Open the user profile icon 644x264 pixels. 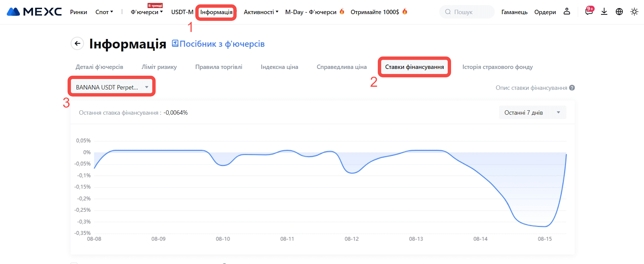567,11
